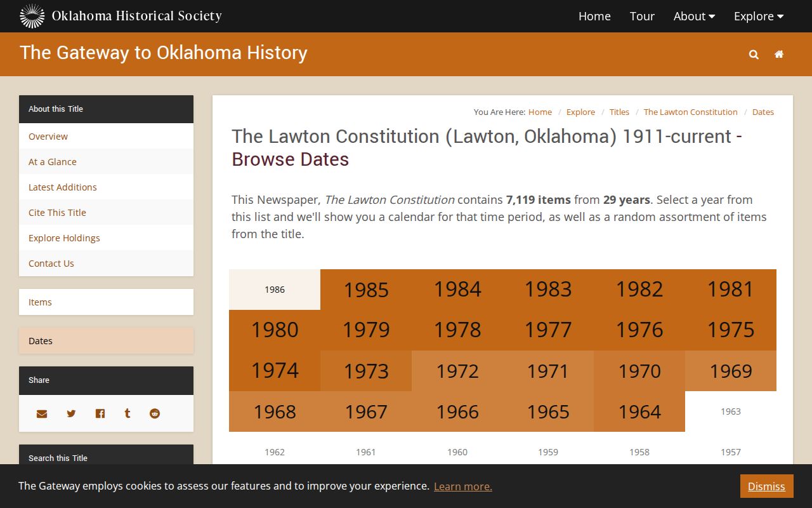Click the Dates breadcrumb link
Viewport: 812px width, 508px height.
(763, 112)
